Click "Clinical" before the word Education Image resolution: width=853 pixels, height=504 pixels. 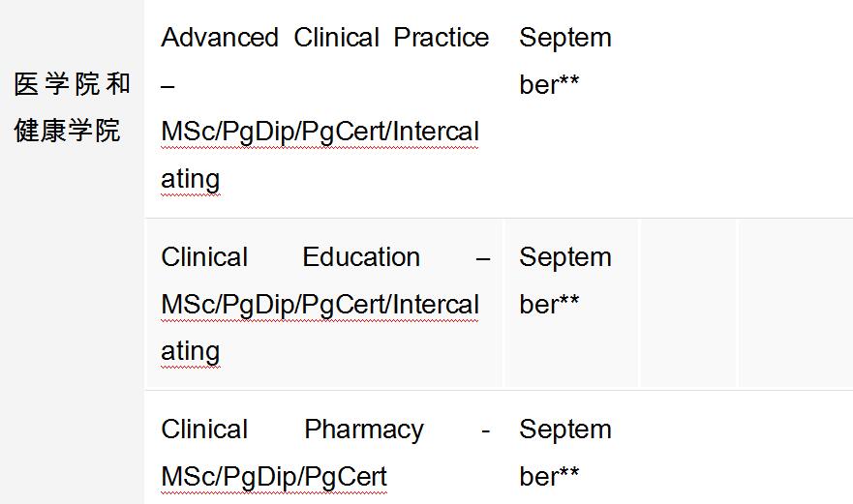click(x=204, y=257)
